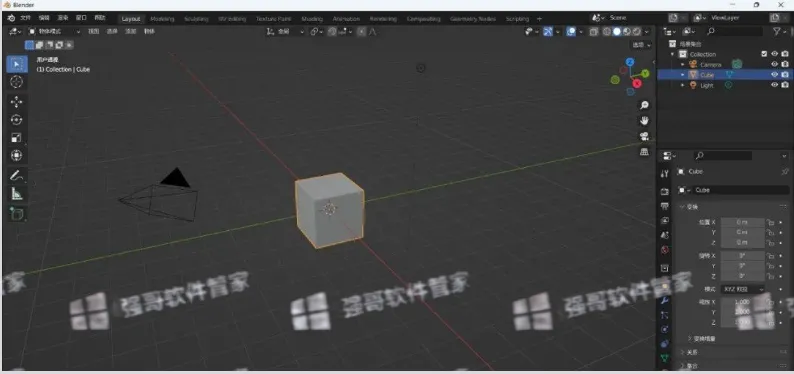Open the View Layer properties tab icon

pos(665,221)
